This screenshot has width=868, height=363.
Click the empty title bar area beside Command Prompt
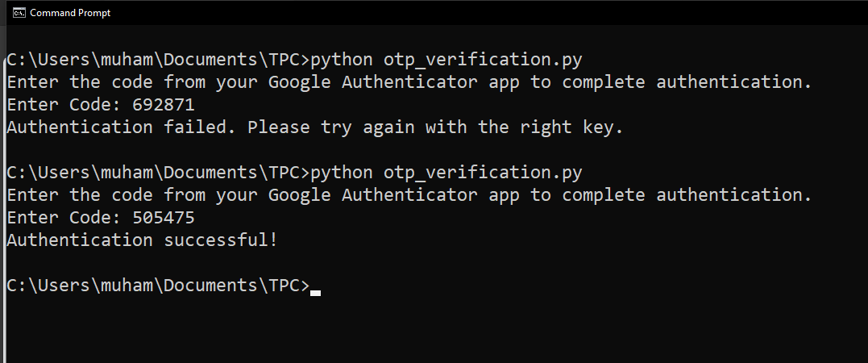click(484, 13)
